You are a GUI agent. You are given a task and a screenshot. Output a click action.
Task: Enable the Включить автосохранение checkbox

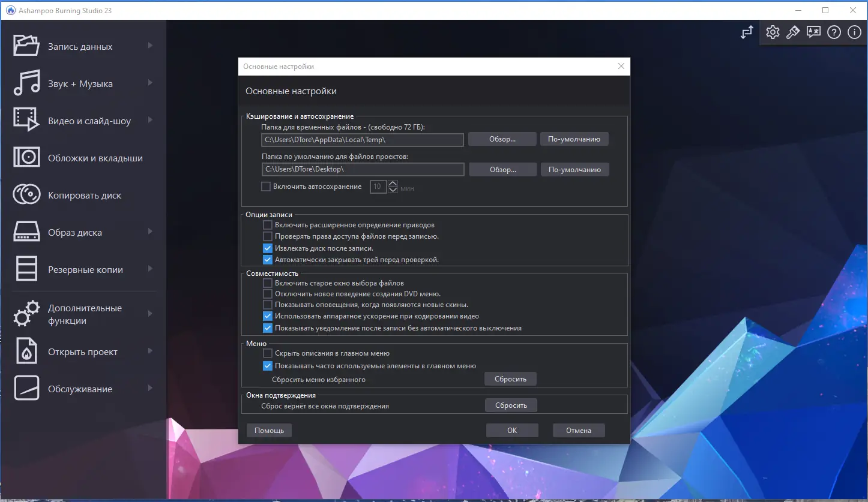(266, 187)
